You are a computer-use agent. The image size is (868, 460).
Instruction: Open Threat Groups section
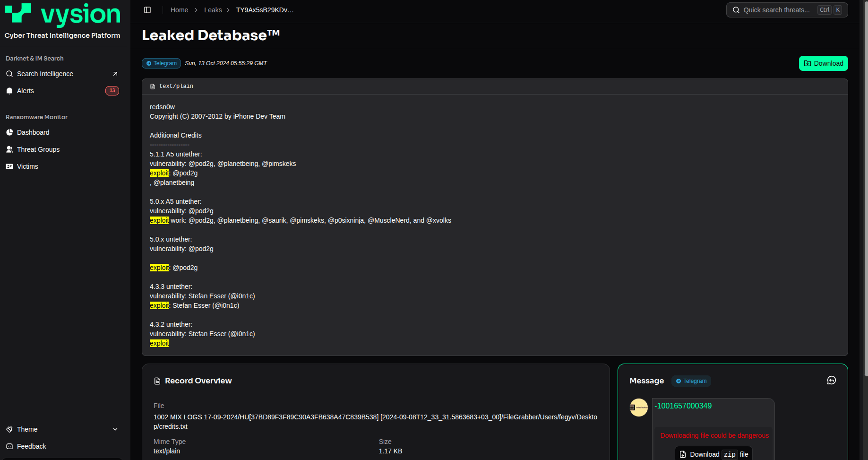pos(62,149)
